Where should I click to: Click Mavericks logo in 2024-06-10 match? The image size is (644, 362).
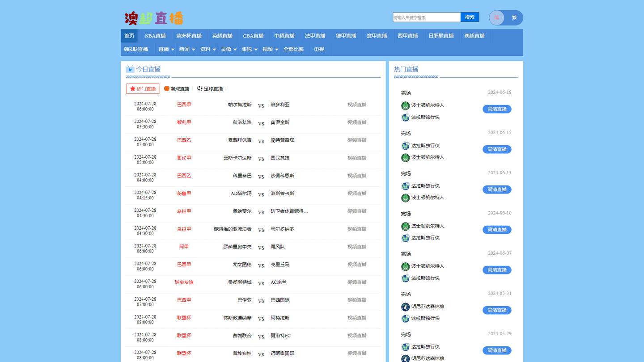tap(405, 238)
